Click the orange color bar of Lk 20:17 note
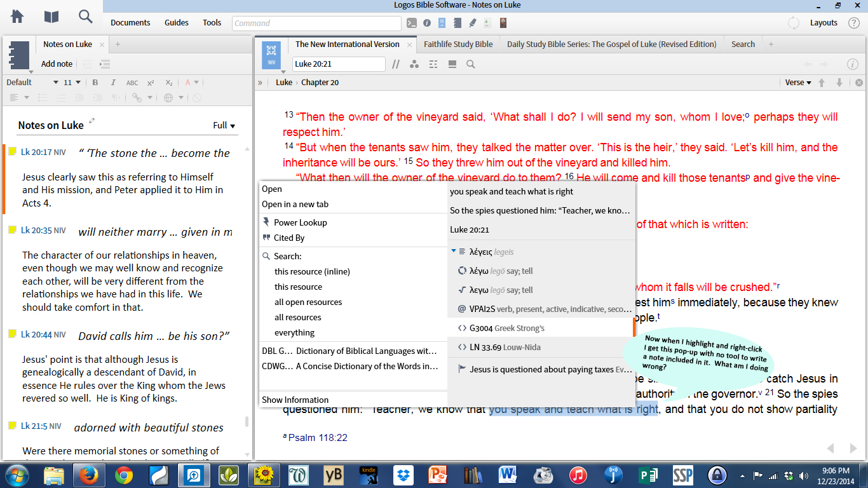868x488 pixels. click(x=4, y=180)
